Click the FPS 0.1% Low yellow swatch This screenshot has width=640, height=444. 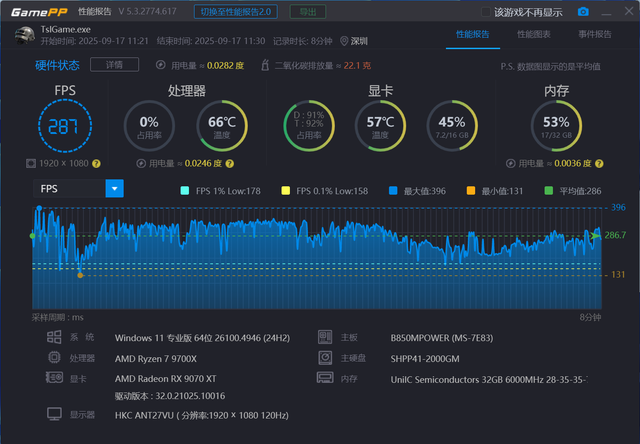click(x=286, y=191)
